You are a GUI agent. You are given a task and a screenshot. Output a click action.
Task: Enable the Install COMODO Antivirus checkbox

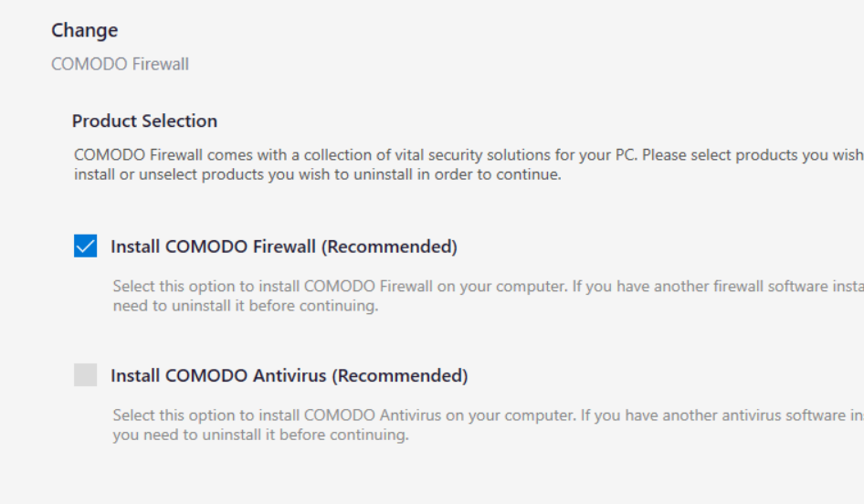(x=85, y=375)
